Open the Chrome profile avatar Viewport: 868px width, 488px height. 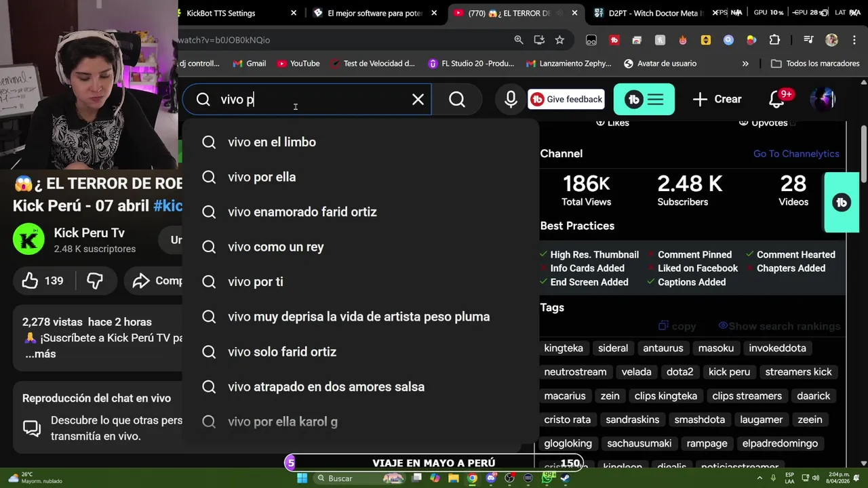point(831,40)
